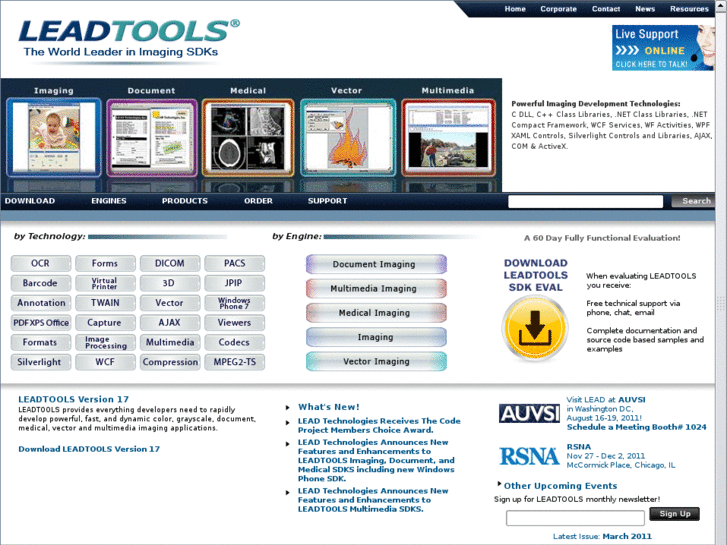Select the JPIP technology button
This screenshot has height=545, width=727.
pos(235,283)
